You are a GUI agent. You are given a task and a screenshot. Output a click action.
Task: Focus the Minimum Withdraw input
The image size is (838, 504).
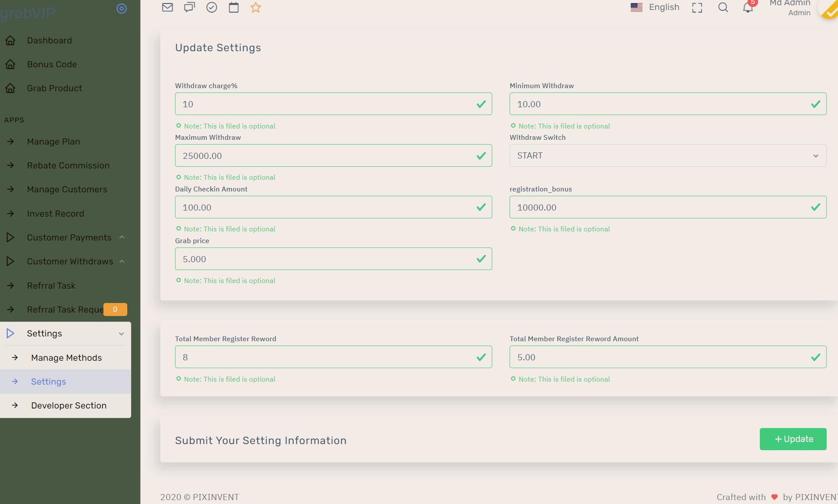[668, 104]
